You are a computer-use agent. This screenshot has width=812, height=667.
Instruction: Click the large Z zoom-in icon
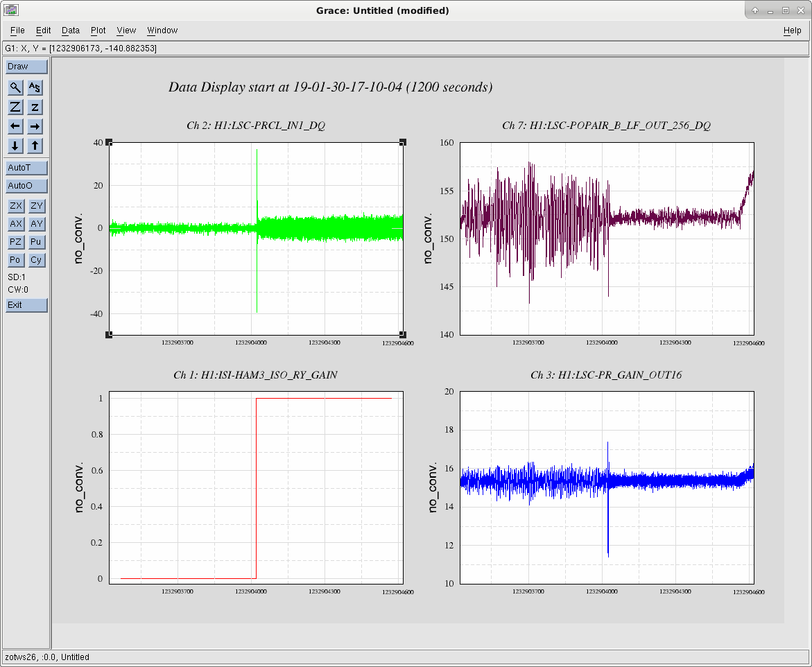[15, 107]
